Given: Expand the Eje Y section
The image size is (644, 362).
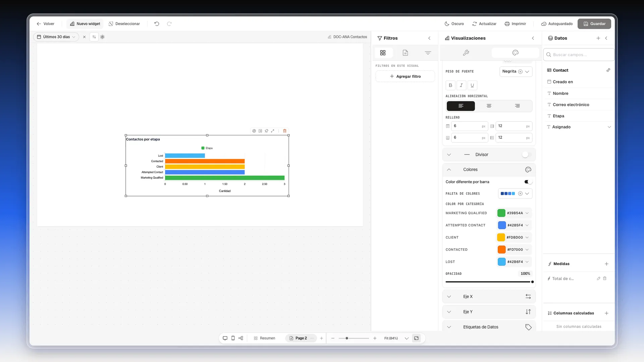Looking at the screenshot, I should click(x=449, y=312).
